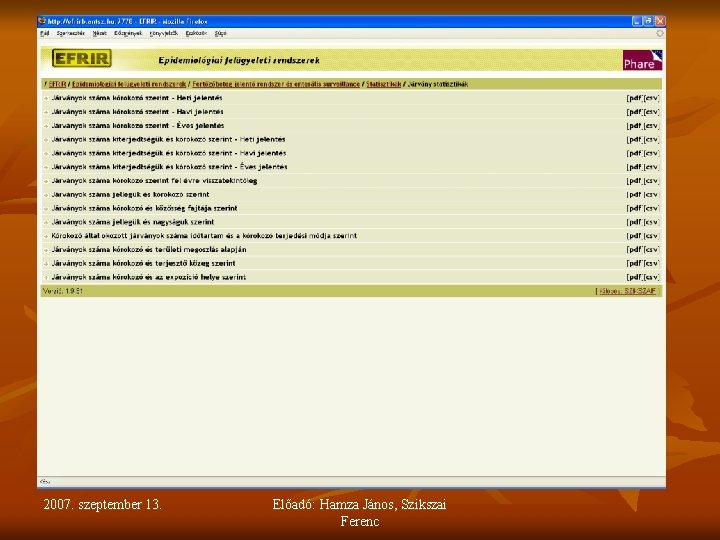Select 'Járványok száma kórokozó és az expozíció helye szerint'

[x=149, y=277]
